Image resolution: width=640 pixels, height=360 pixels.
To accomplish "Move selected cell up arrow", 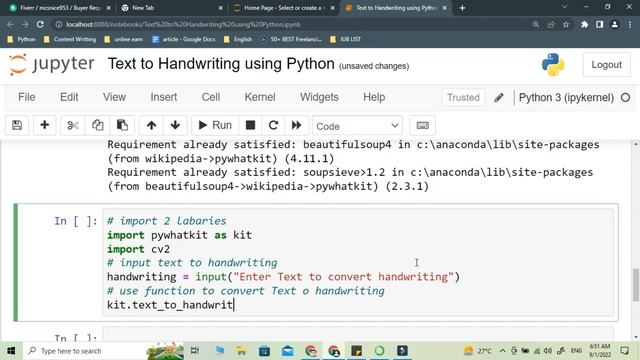I will click(x=151, y=125).
